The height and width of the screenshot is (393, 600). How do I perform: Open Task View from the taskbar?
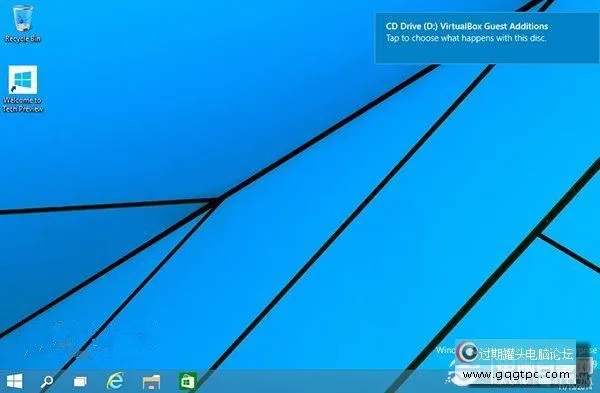(x=80, y=382)
